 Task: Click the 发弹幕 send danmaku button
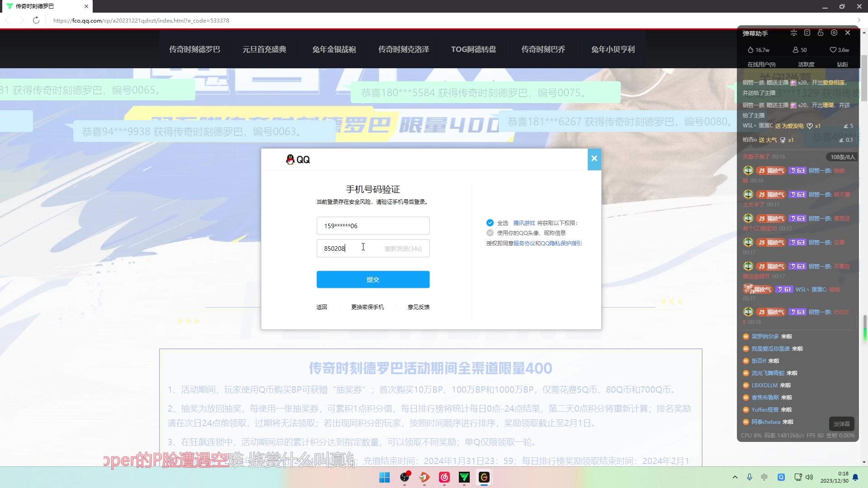841,424
